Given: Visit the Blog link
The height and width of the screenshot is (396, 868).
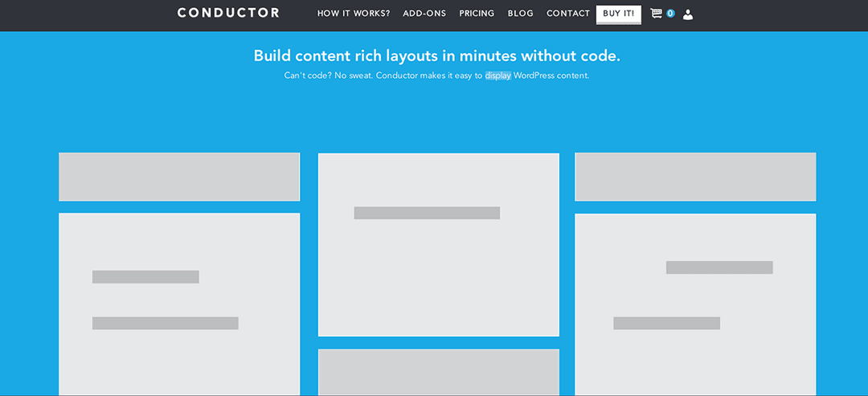Looking at the screenshot, I should click(x=520, y=14).
